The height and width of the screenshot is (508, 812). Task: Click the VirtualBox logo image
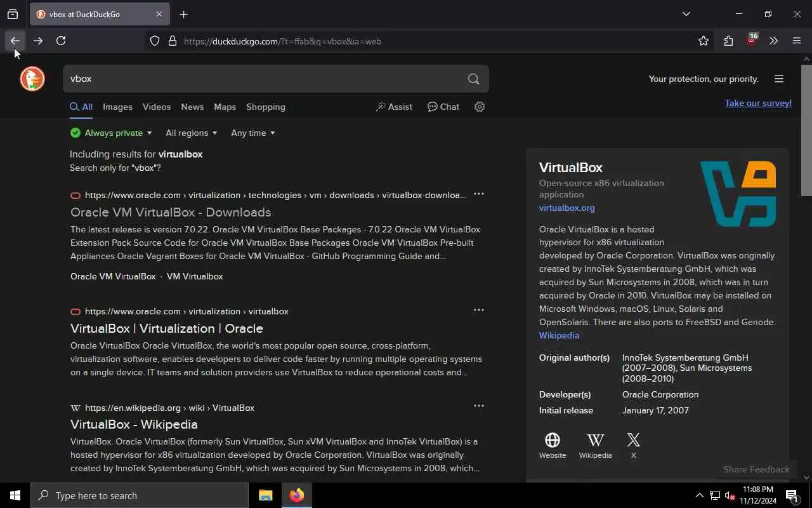(x=738, y=194)
